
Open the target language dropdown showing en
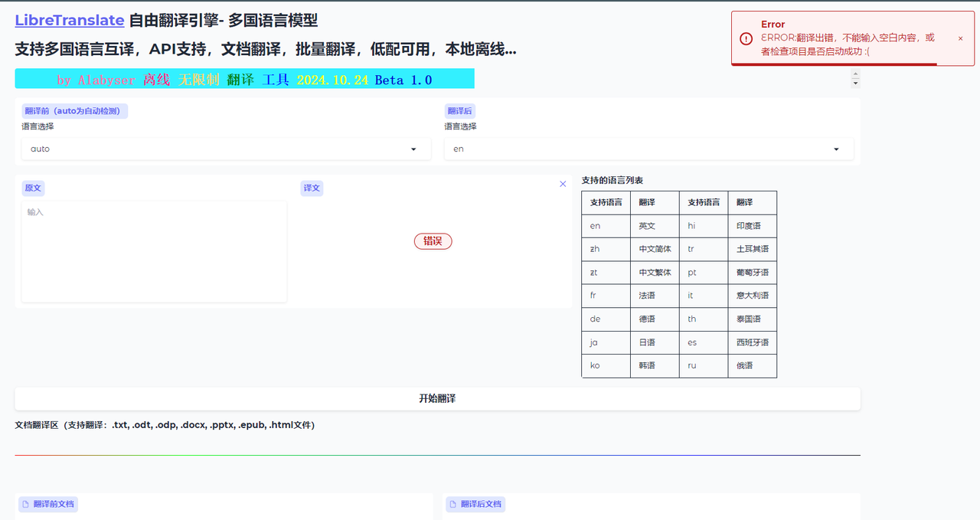click(x=648, y=149)
